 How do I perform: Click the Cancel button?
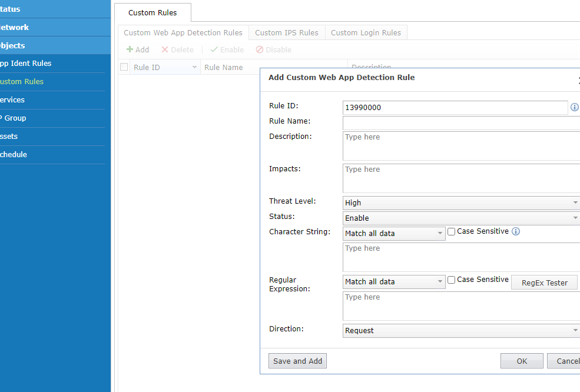pyautogui.click(x=564, y=361)
